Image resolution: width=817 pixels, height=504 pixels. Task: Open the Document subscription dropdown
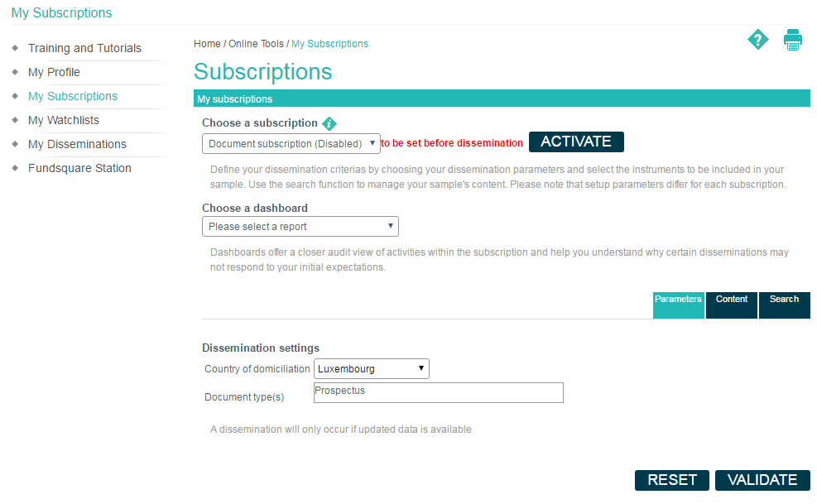point(291,143)
